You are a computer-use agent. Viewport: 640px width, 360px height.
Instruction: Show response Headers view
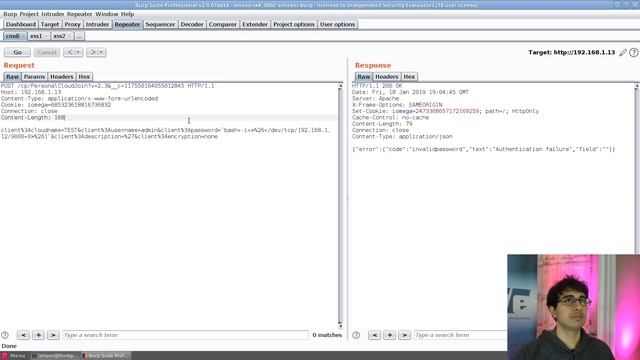(387, 77)
